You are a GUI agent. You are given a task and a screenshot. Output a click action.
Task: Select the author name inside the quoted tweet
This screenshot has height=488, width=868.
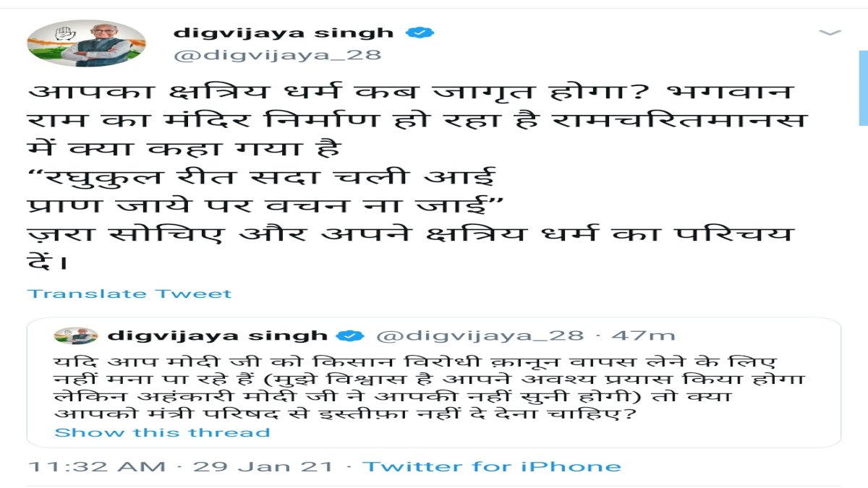(x=217, y=335)
